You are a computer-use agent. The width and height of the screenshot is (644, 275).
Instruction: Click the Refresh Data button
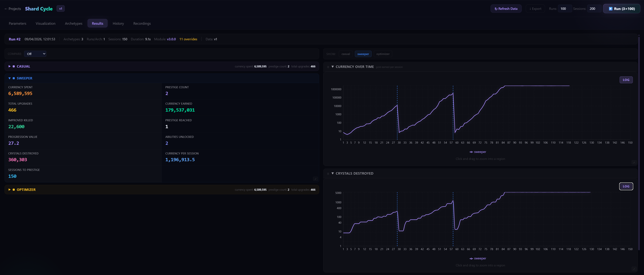[506, 9]
